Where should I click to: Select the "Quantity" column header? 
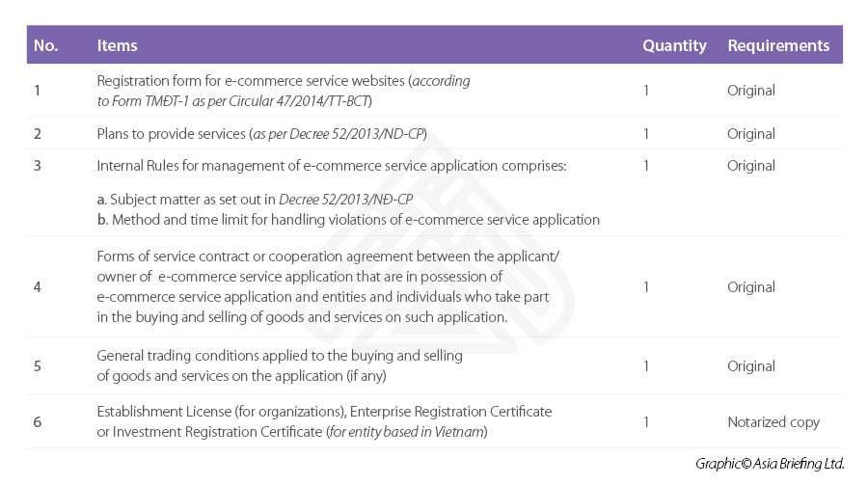674,45
